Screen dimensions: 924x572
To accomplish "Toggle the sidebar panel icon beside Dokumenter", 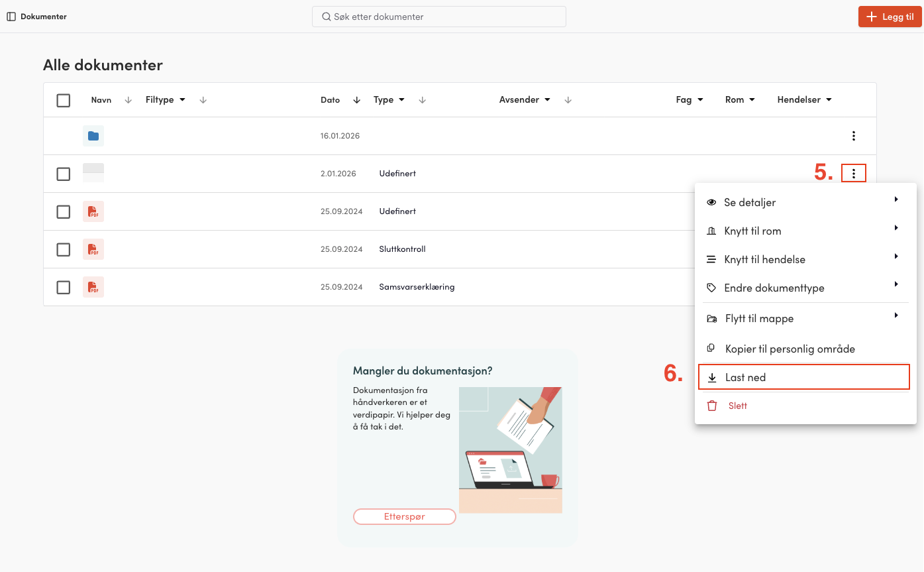I will (11, 17).
